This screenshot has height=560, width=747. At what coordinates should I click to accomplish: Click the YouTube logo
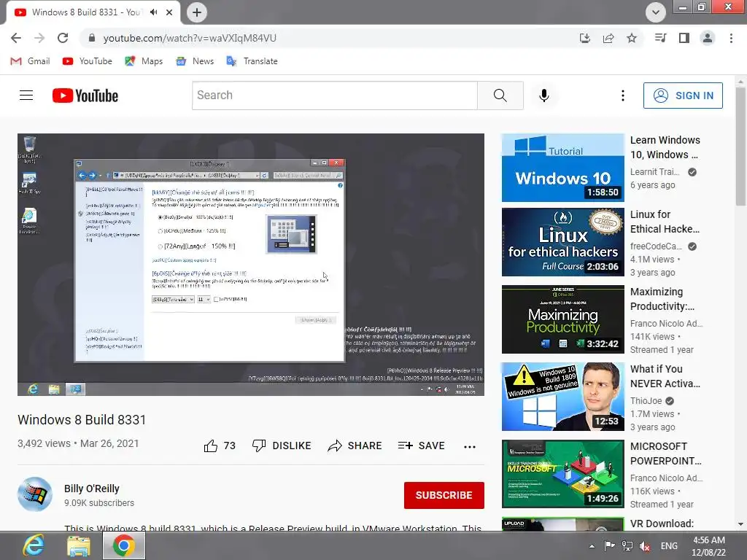point(85,96)
